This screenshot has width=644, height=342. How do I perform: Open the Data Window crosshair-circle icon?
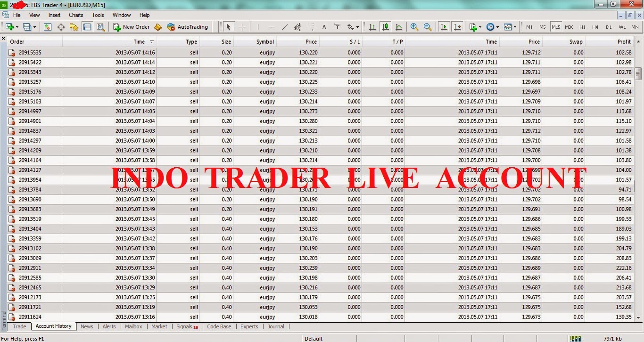click(61, 27)
